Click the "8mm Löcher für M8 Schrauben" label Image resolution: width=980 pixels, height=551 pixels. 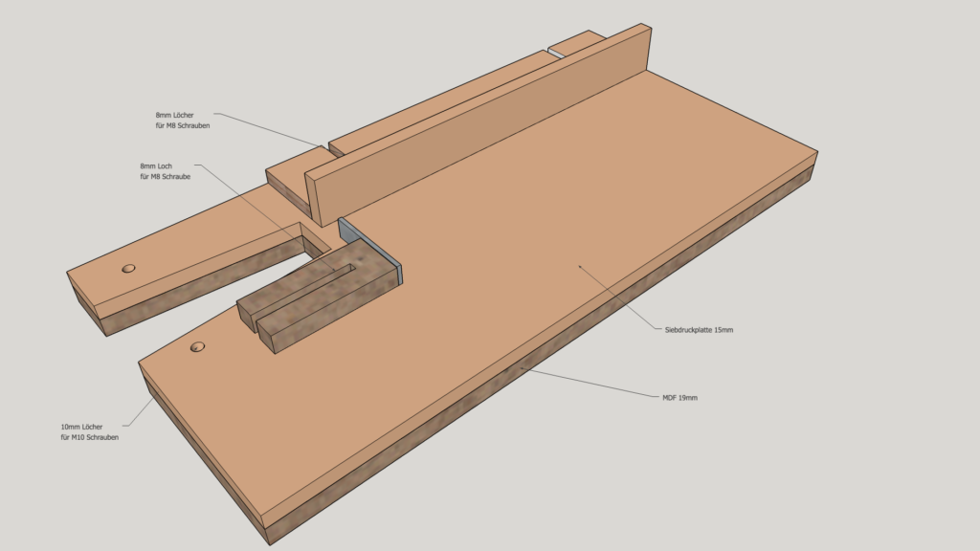(x=183, y=121)
